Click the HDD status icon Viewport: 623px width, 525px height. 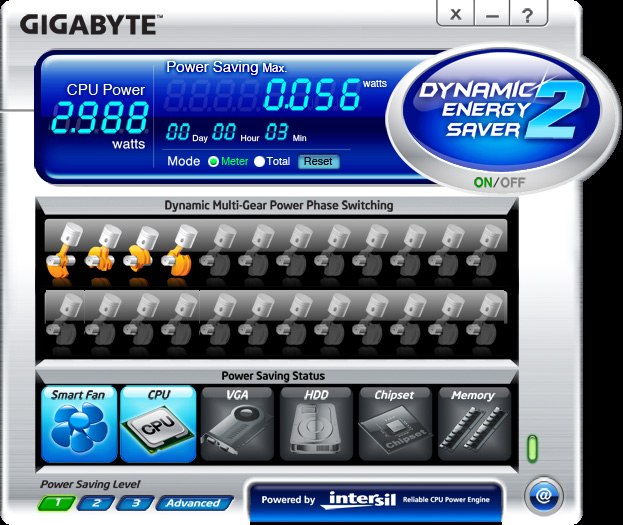pos(316,424)
